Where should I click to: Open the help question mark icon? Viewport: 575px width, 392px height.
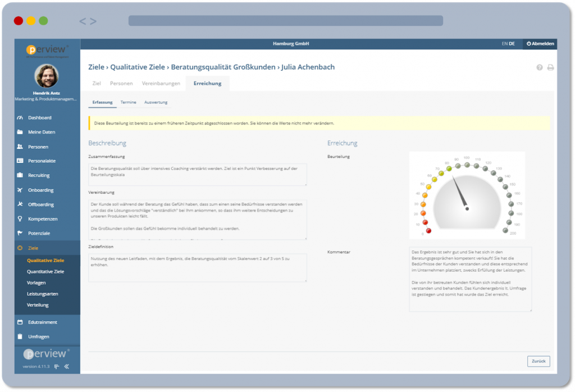point(540,67)
